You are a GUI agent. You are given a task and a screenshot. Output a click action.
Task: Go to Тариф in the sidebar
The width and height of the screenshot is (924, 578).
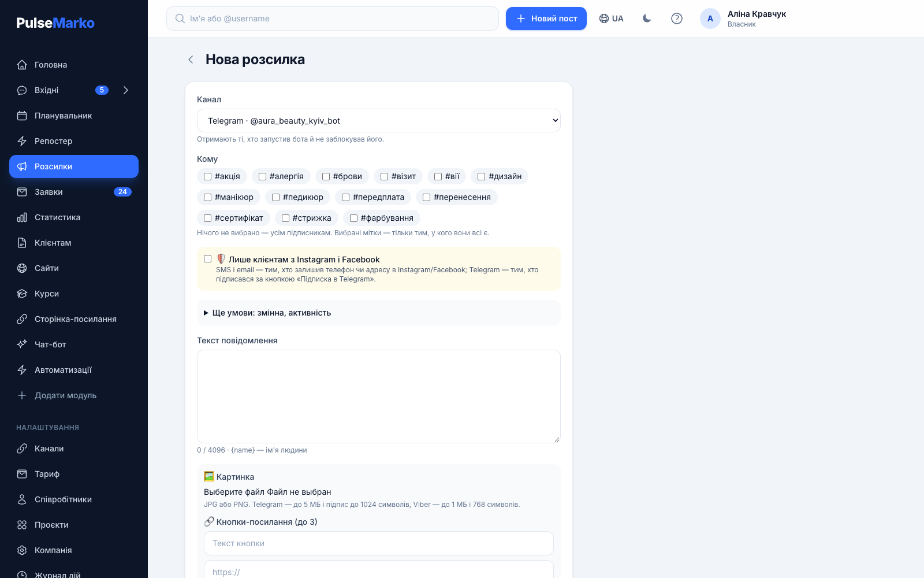pos(74,474)
